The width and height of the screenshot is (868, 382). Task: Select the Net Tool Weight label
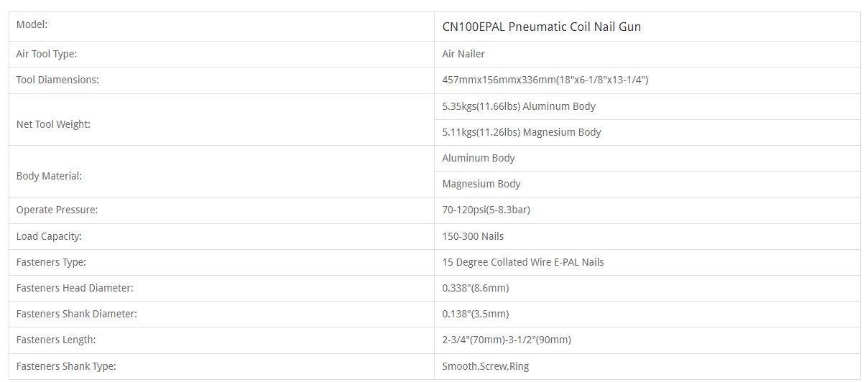tap(54, 124)
